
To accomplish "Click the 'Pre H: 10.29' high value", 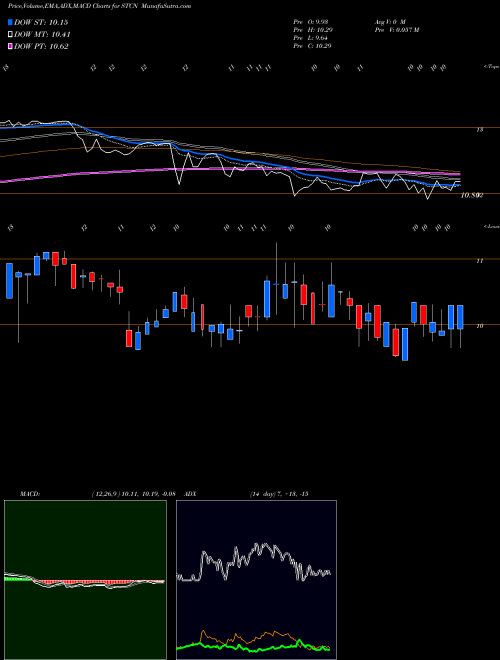I will coord(312,30).
